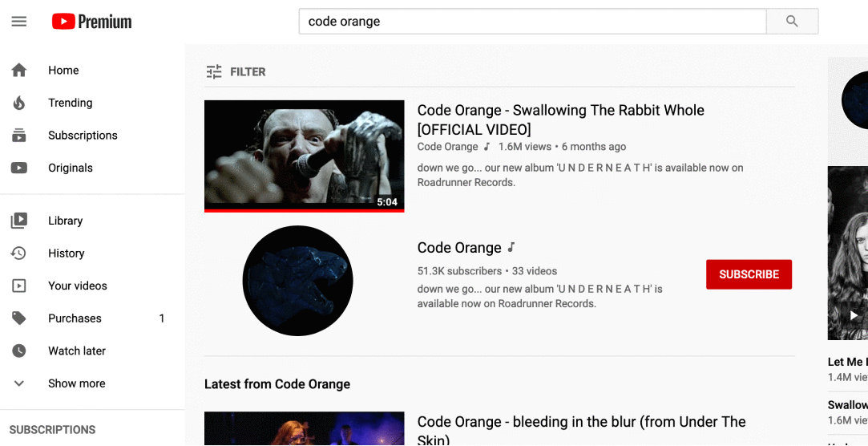The width and height of the screenshot is (868, 446).
Task: Click search field containing 'code orange'
Action: (x=532, y=22)
